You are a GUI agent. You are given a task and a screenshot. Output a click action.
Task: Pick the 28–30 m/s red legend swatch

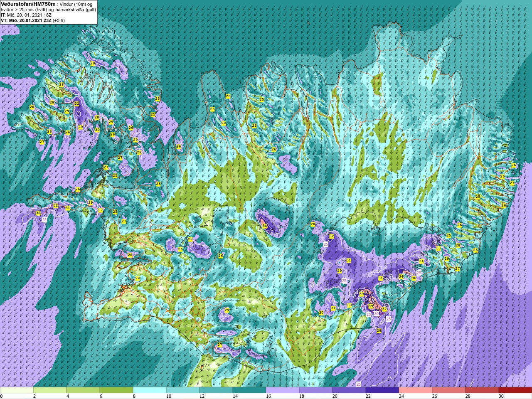[x=482, y=390]
